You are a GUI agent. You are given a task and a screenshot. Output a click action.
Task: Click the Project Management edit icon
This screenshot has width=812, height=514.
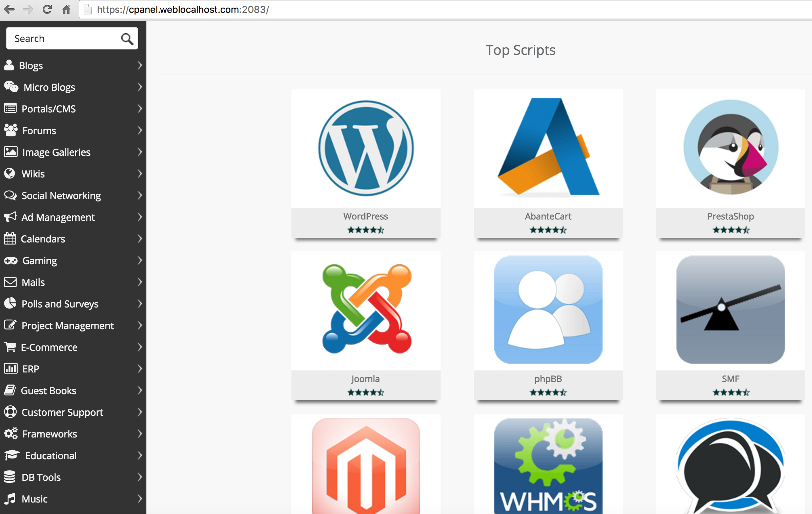(10, 325)
